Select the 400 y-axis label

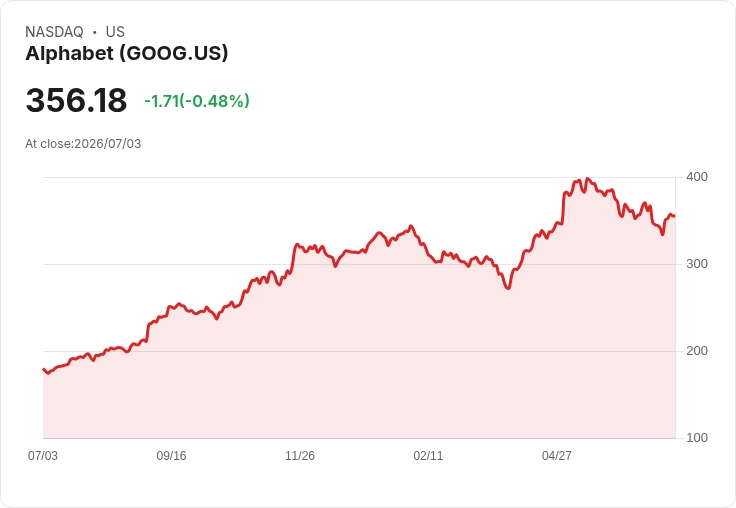point(697,177)
